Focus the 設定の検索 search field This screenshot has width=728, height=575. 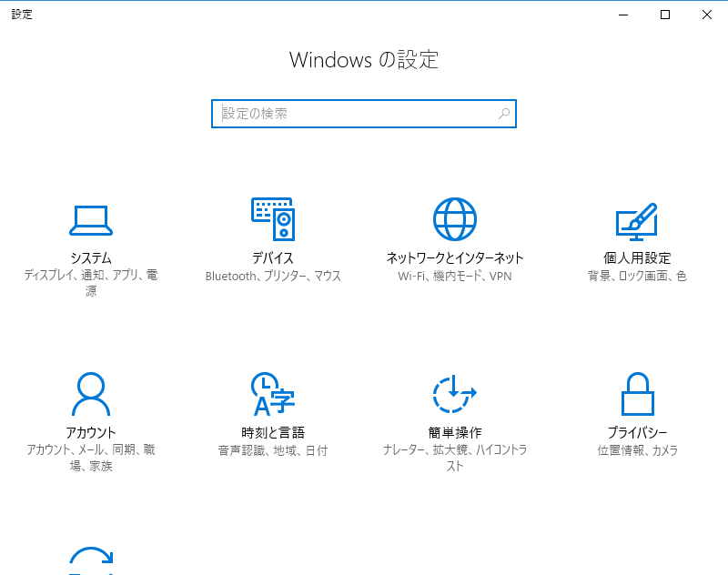tap(363, 114)
